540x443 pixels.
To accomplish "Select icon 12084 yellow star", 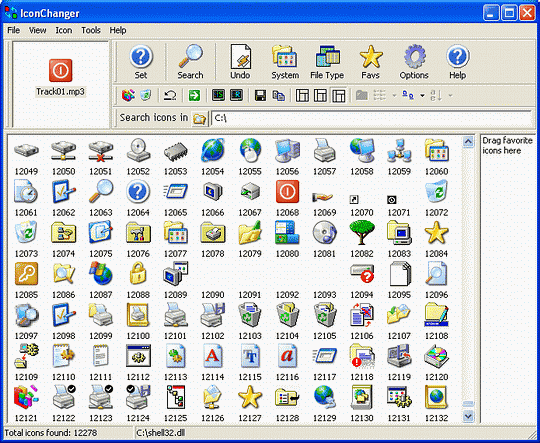I will coord(436,233).
